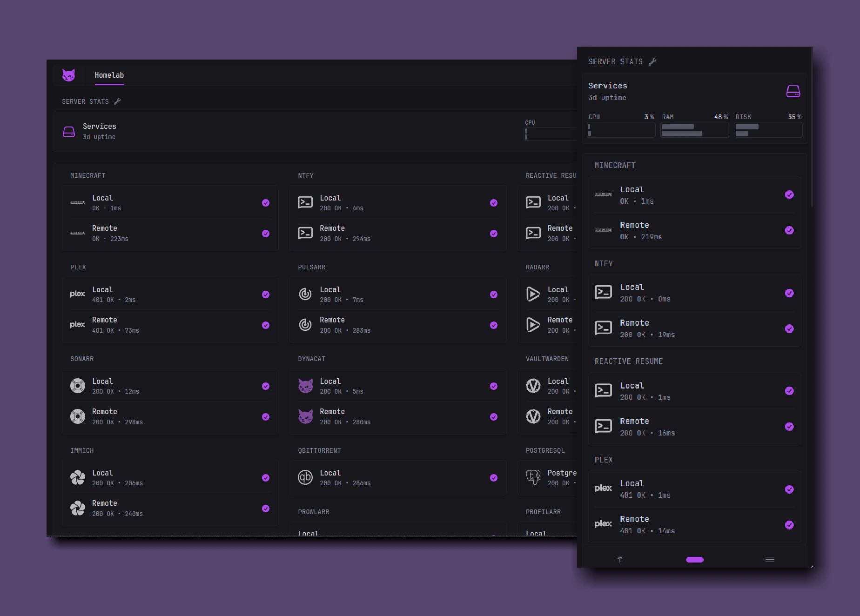Open Plex Remote 73ms entry in desktop view
860x616 pixels.
[x=170, y=325]
